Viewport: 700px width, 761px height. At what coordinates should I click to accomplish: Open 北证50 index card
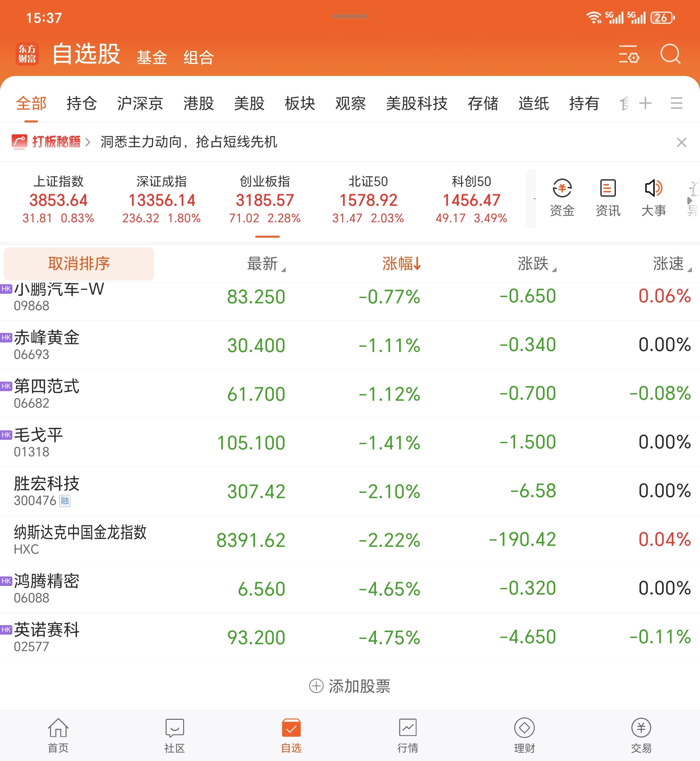(x=368, y=200)
